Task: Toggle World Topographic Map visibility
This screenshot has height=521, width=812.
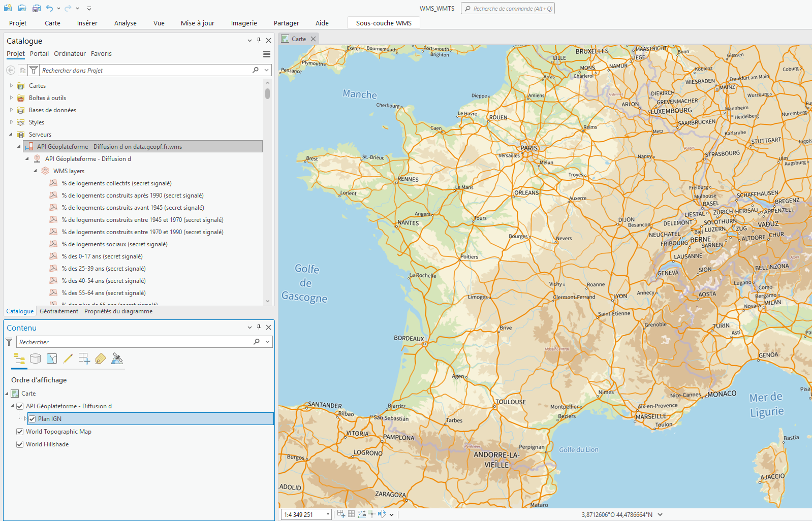Action: (x=20, y=432)
